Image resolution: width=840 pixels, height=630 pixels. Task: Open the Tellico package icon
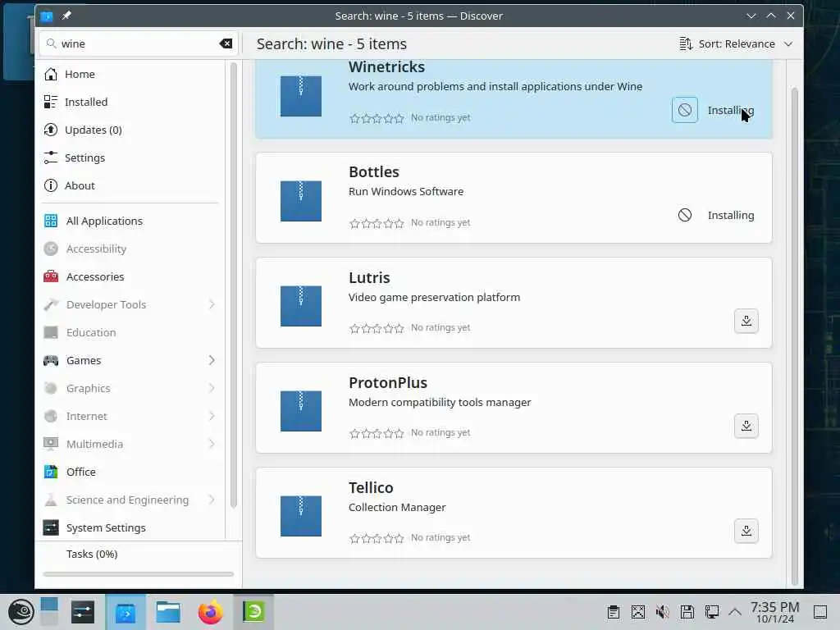pyautogui.click(x=300, y=516)
